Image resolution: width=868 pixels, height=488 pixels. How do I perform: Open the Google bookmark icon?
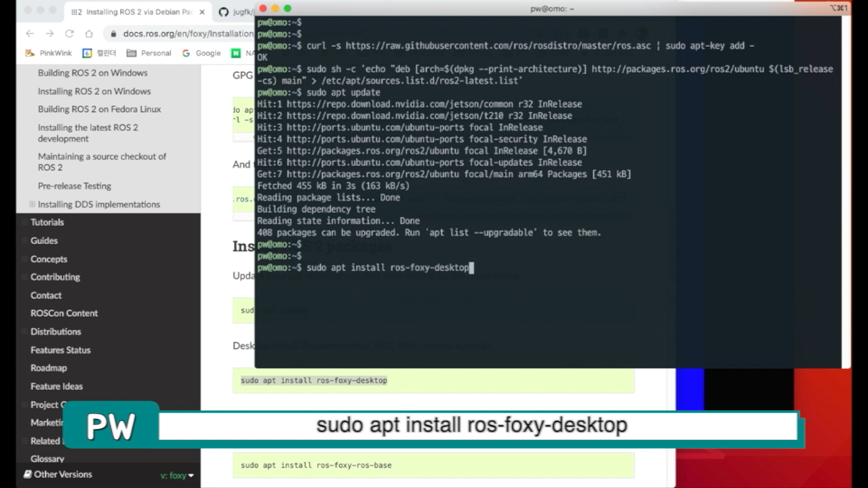point(186,53)
